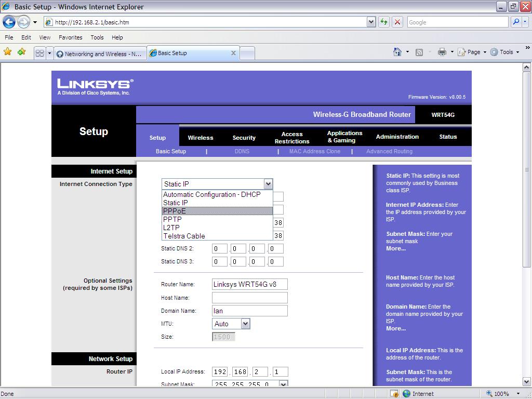Viewport: 532px width, 399px height.
Task: Open the Page command bar menu
Action: pos(472,52)
